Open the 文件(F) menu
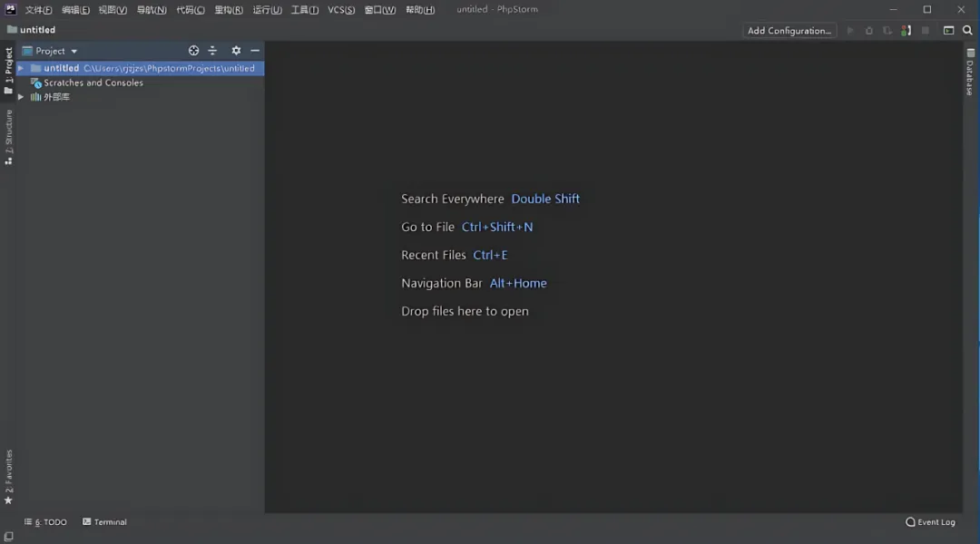 click(x=38, y=9)
